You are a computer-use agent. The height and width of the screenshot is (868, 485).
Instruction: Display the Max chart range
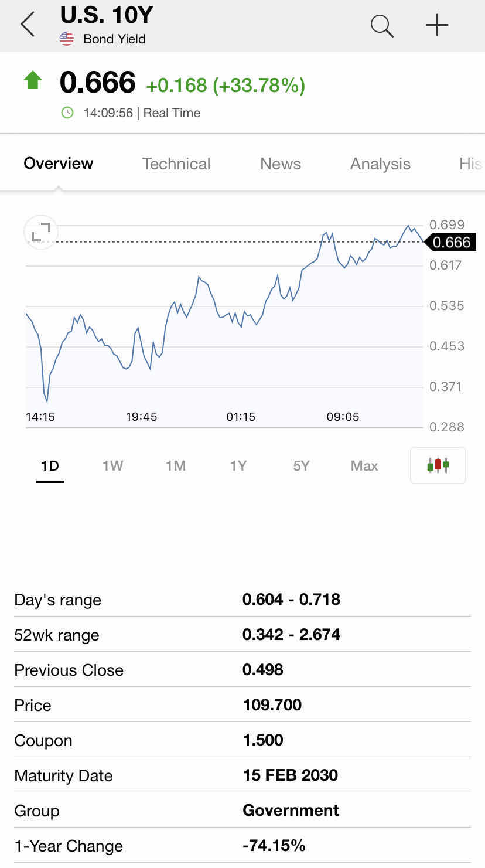click(x=364, y=466)
